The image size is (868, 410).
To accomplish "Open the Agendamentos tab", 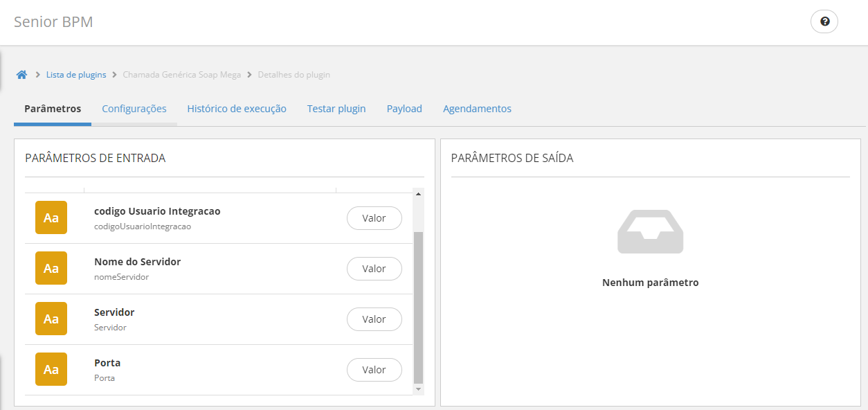I will coord(477,109).
